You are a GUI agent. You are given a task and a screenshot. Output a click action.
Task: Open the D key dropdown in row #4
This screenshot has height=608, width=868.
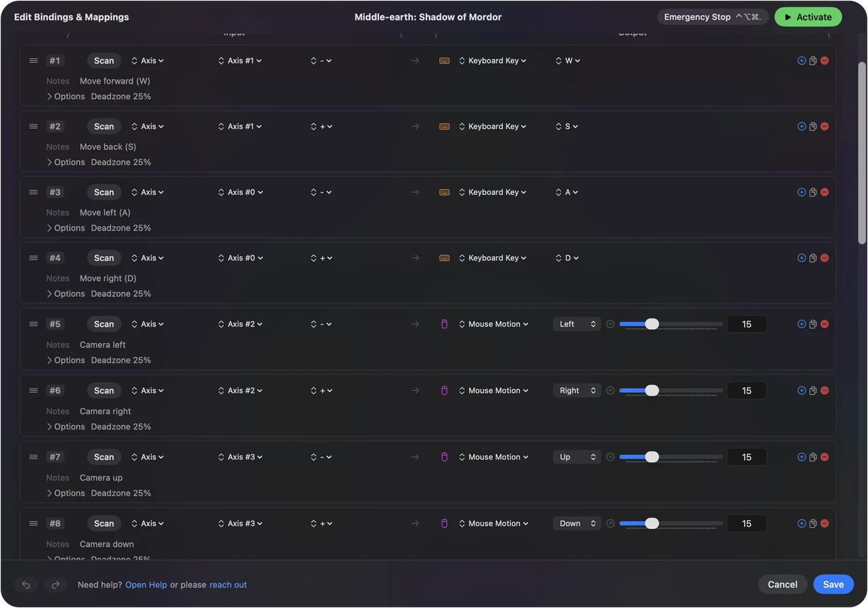(567, 258)
